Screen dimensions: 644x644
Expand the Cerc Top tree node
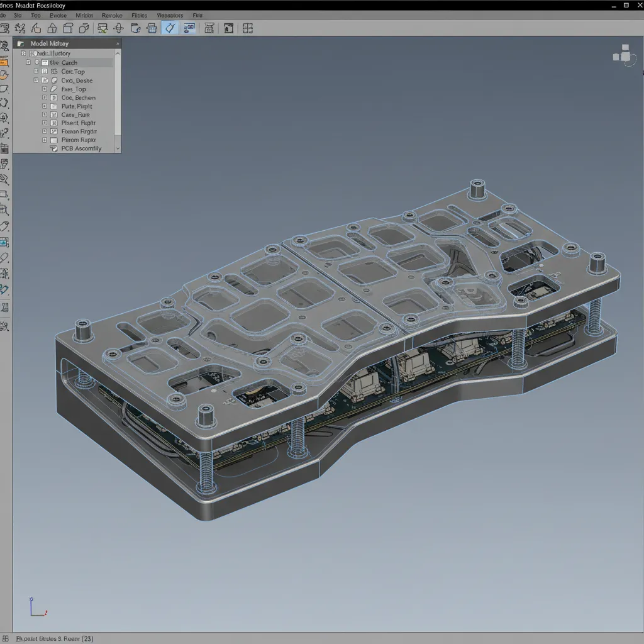pyautogui.click(x=35, y=72)
